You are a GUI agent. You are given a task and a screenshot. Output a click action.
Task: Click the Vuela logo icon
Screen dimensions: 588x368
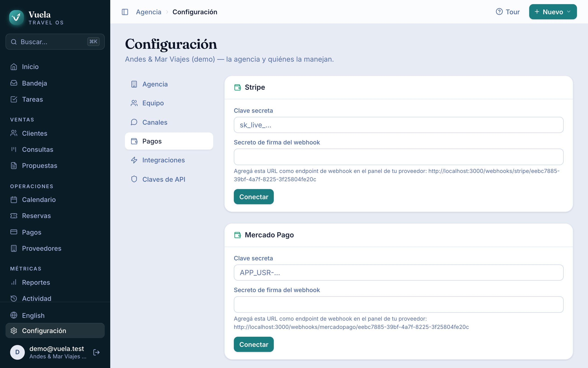(16, 17)
